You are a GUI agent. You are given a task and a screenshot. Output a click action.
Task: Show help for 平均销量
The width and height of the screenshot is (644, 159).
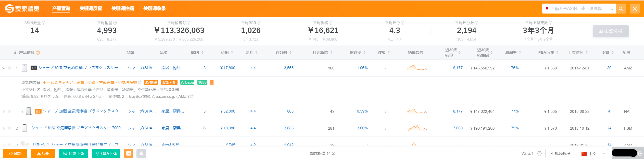pos(115,23)
